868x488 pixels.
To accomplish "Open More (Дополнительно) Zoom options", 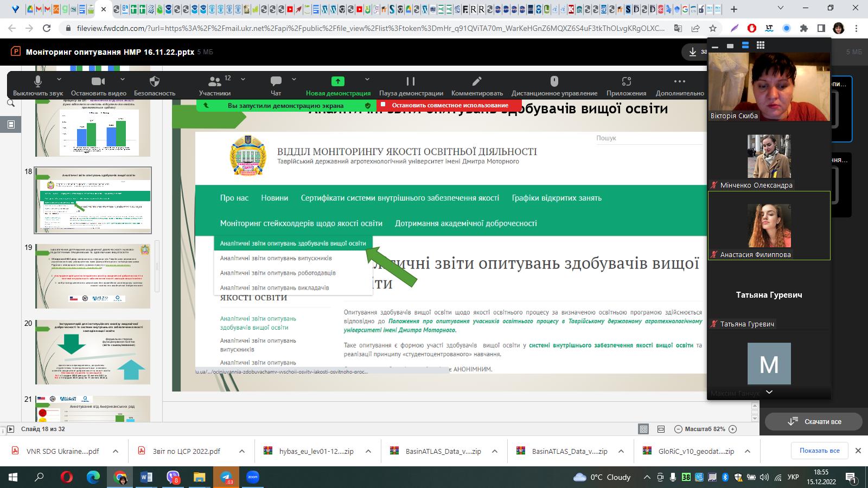I will coord(680,86).
